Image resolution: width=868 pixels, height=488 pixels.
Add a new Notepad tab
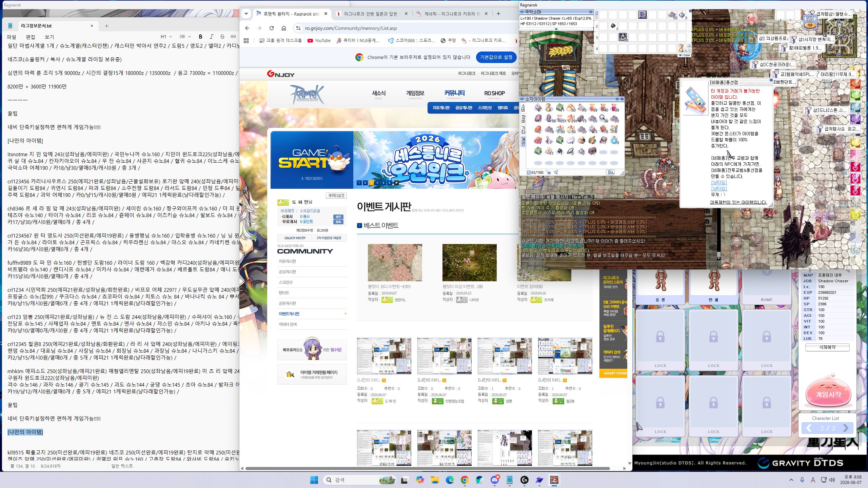(x=106, y=26)
